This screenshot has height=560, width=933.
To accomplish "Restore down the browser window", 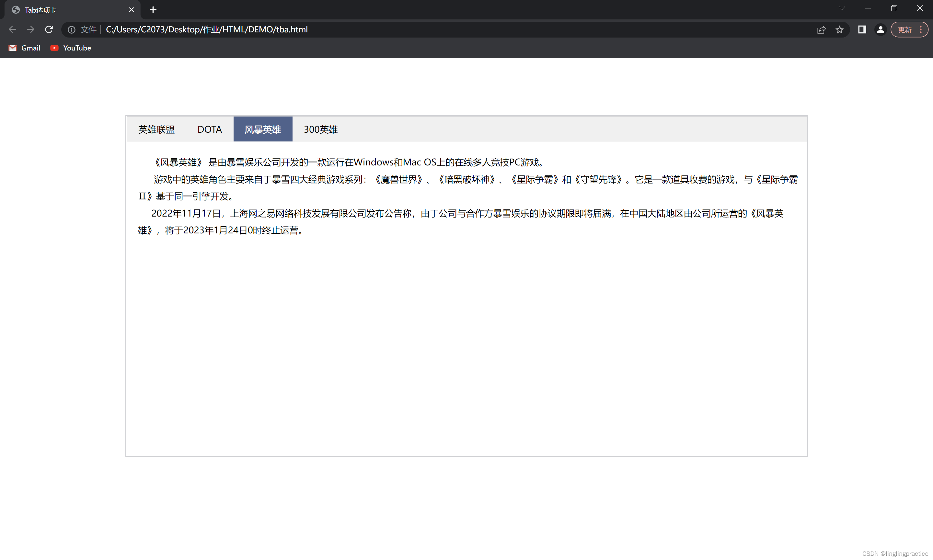I will [x=894, y=8].
